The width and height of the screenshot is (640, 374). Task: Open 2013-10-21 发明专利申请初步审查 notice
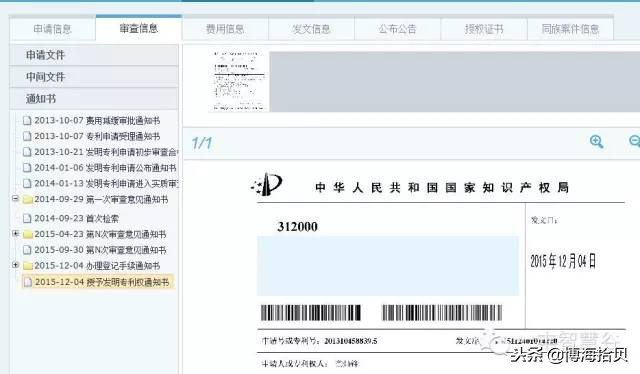click(106, 152)
